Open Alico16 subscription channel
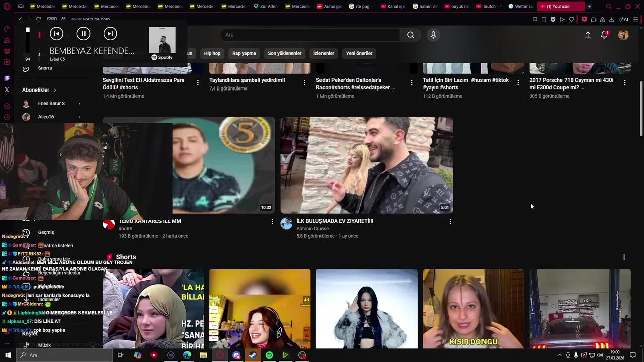The image size is (644, 362). tap(46, 117)
